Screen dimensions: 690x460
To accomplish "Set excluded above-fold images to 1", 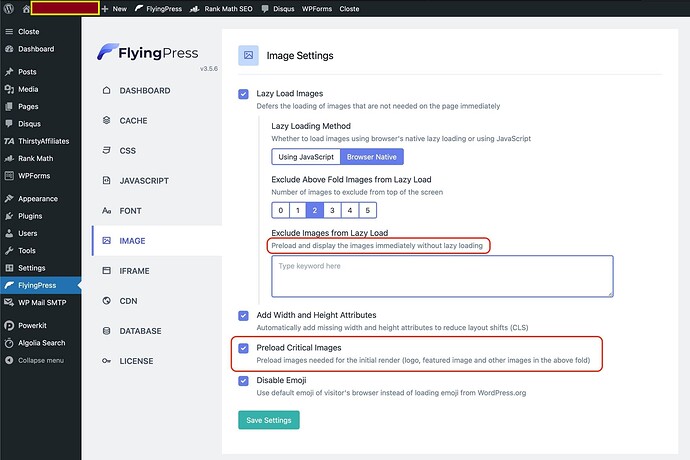I will pos(298,210).
